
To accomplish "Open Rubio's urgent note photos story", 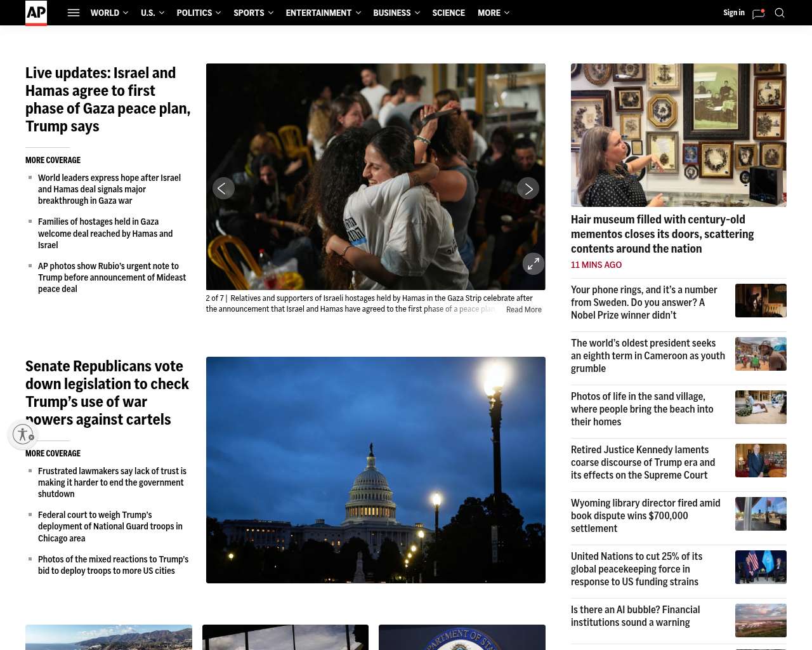I will coord(112,277).
